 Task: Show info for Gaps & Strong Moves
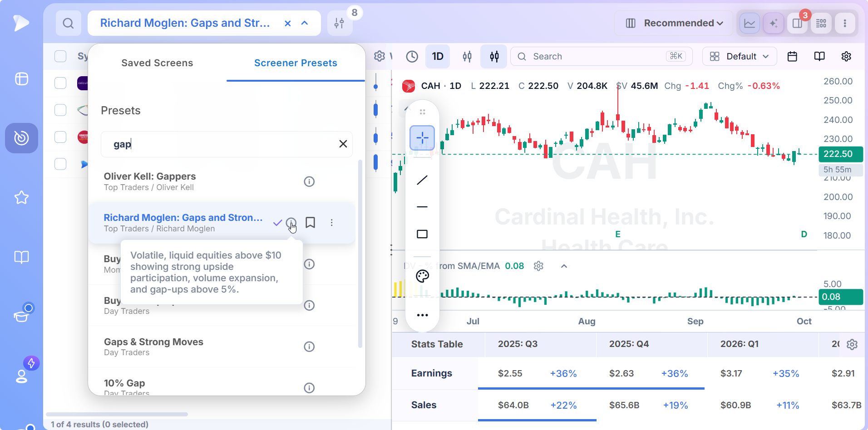[x=309, y=347]
